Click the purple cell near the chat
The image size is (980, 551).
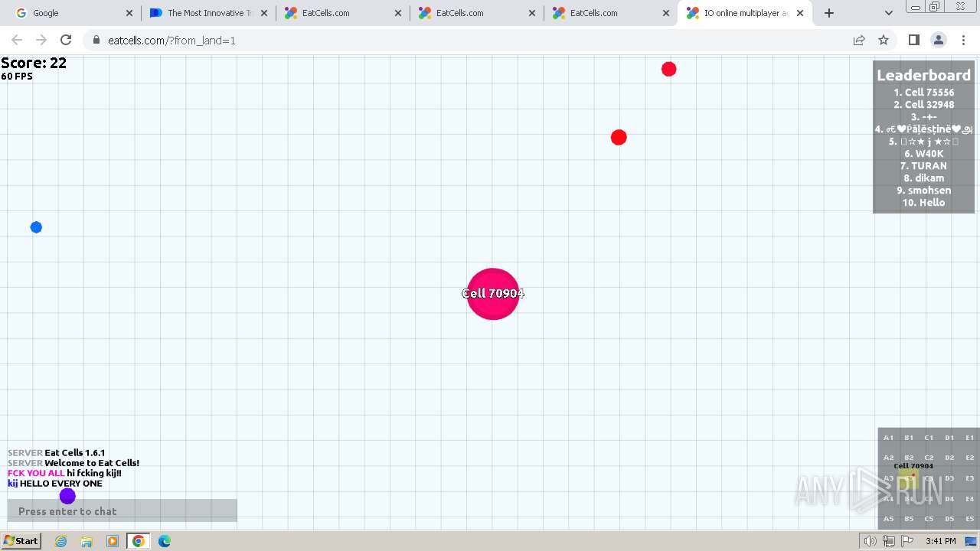[x=67, y=496]
